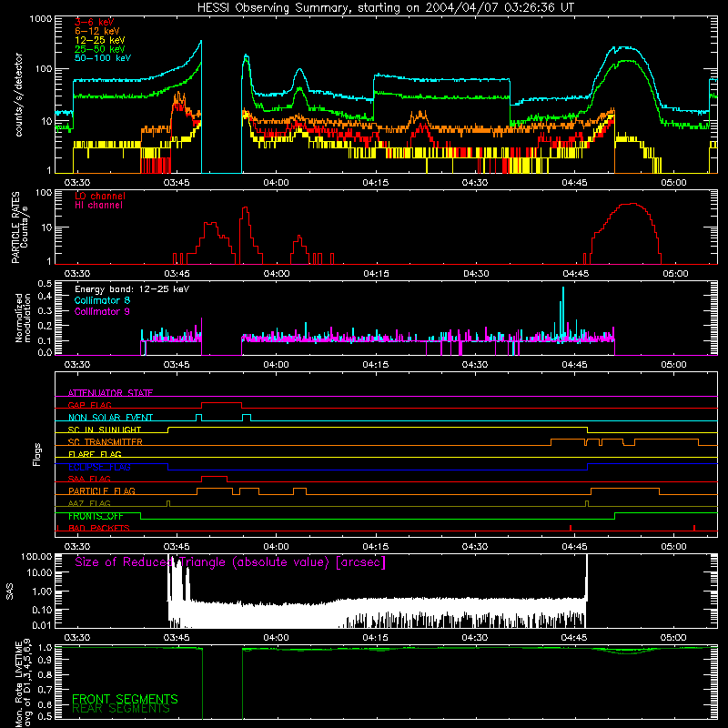
Task: Click the FRONTS OFF flag label
Action: pos(96,516)
